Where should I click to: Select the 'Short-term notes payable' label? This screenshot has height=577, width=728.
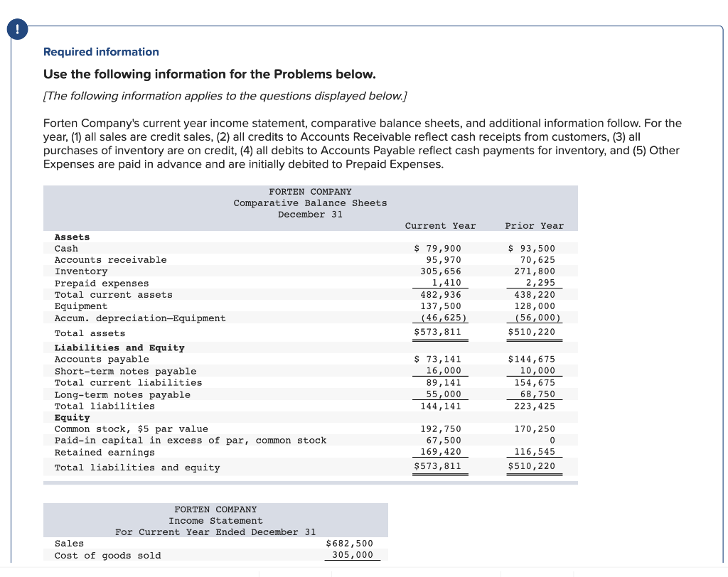pos(125,372)
